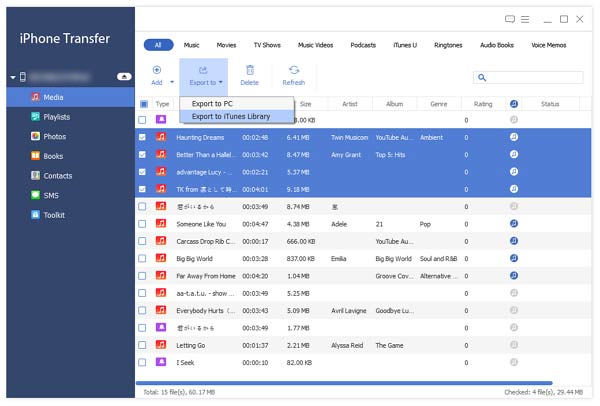The image size is (600, 406).
Task: Collapse the device tree arrow
Action: (13, 77)
